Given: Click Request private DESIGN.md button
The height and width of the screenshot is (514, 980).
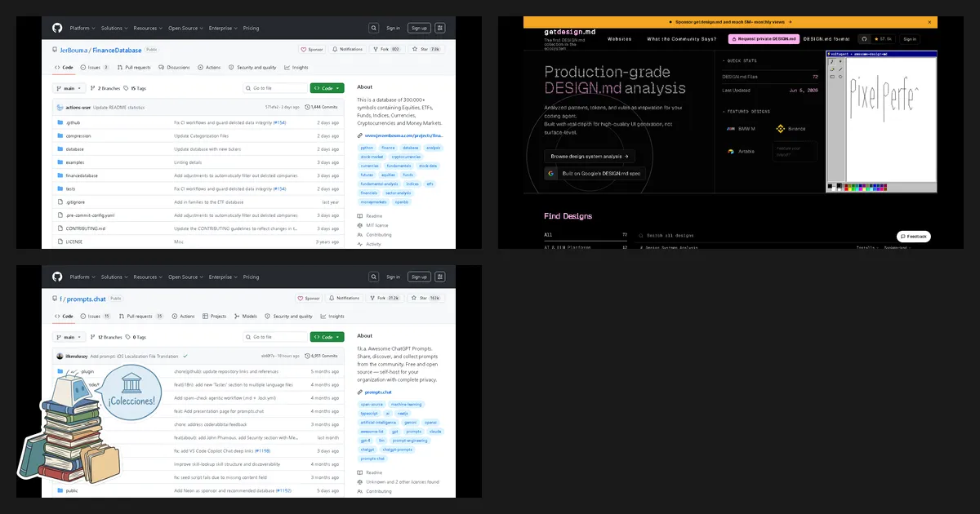Looking at the screenshot, I should click(764, 38).
